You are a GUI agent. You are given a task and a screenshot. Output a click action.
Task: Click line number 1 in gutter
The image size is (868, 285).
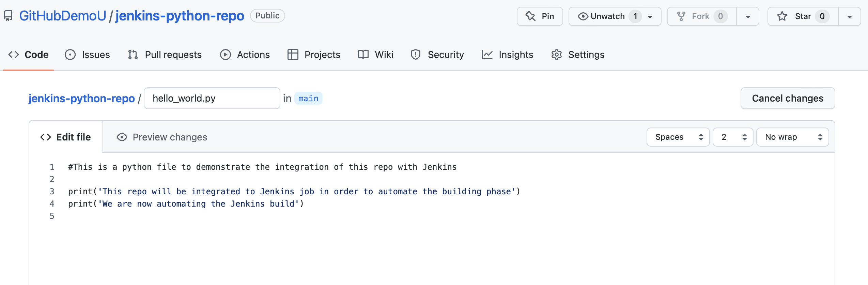point(52,167)
